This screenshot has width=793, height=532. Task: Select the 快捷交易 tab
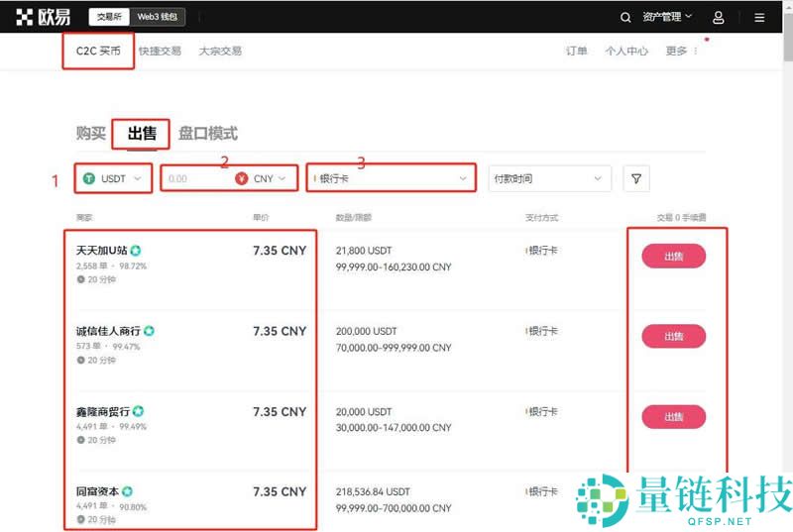160,52
